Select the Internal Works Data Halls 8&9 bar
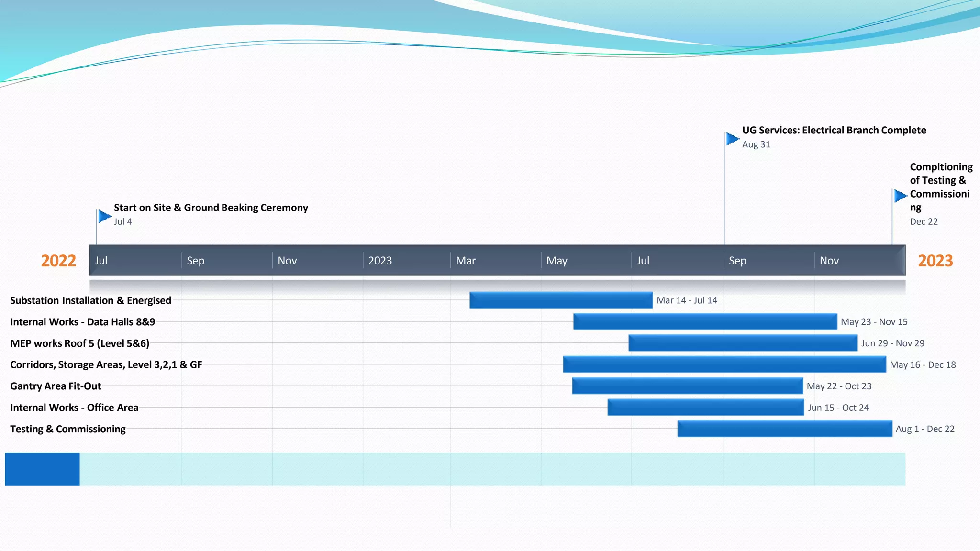This screenshot has height=551, width=980. 705,322
